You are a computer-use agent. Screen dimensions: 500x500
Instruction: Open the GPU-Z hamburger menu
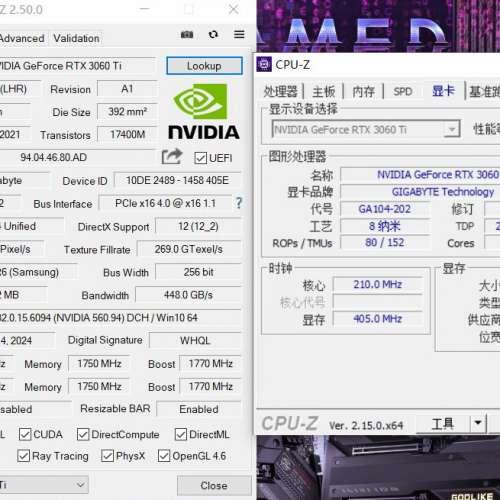tap(239, 34)
